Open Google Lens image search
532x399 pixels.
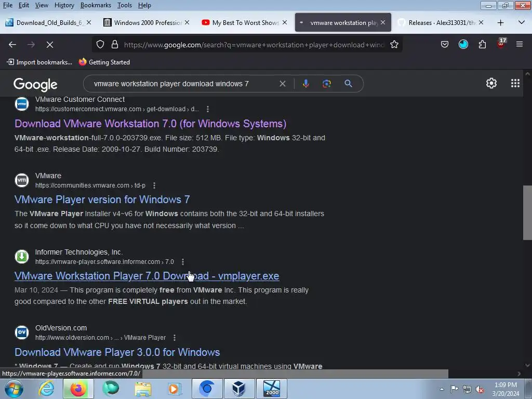pyautogui.click(x=326, y=84)
